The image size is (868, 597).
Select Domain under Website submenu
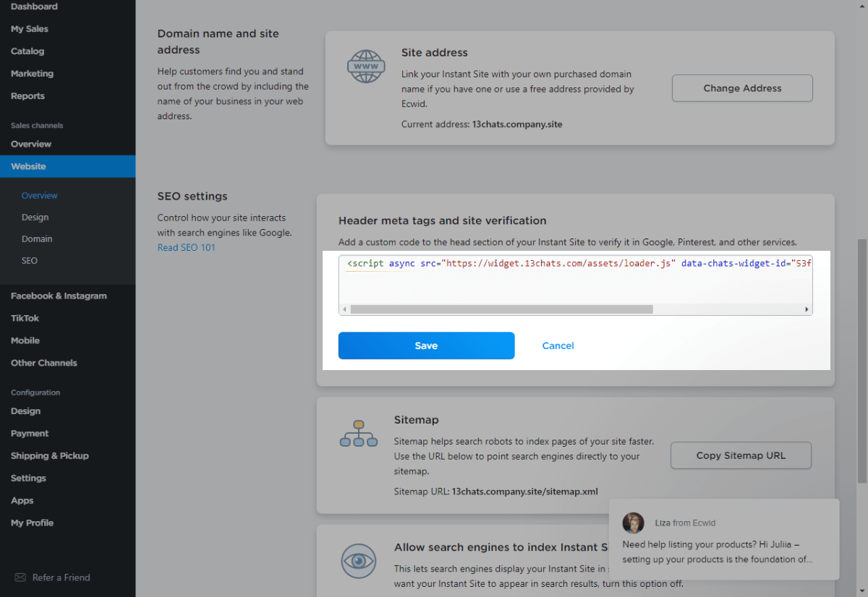pyautogui.click(x=37, y=239)
